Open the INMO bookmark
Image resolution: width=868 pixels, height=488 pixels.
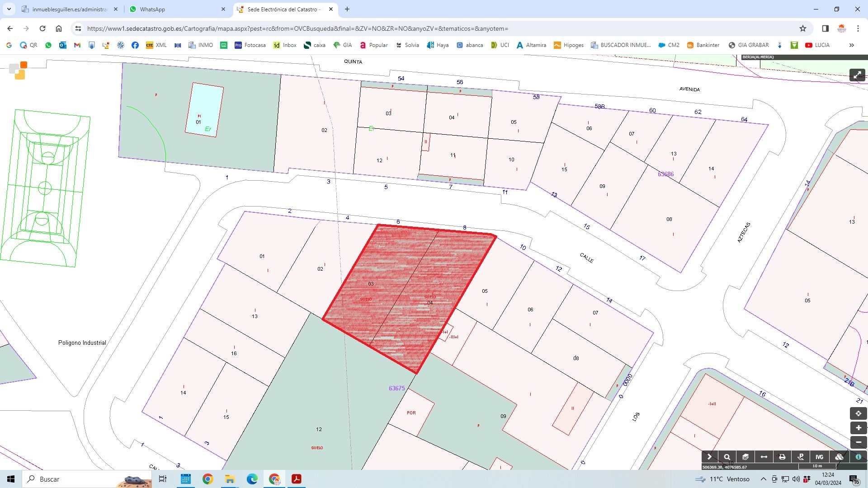click(201, 45)
